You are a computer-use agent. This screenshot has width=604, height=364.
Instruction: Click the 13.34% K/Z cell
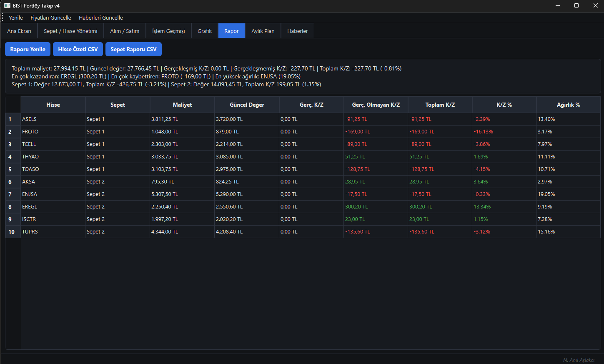click(504, 206)
